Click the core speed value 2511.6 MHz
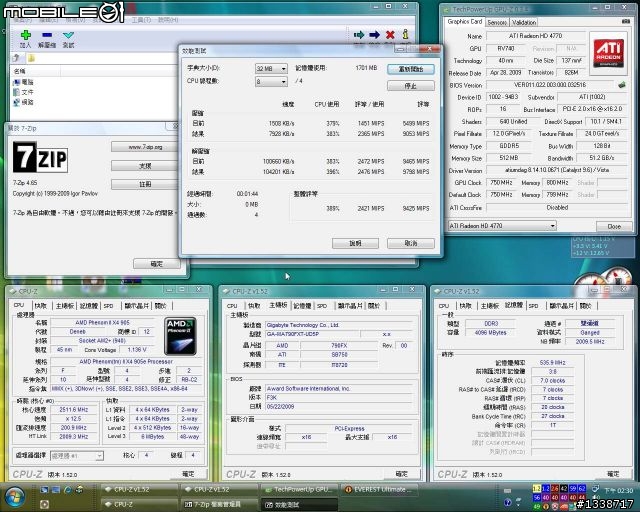Image resolution: width=640 pixels, height=512 pixels. click(x=73, y=410)
